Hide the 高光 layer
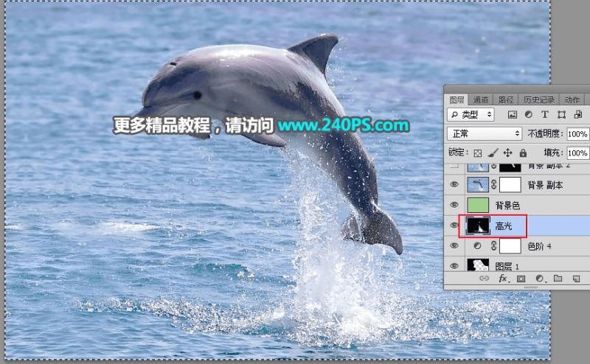This screenshot has height=364, width=590. [x=454, y=225]
